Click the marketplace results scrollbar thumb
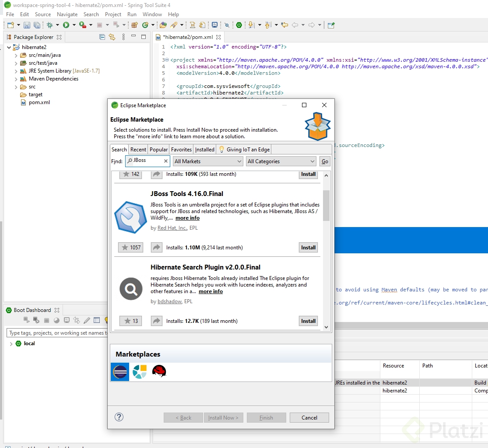 tap(326, 205)
